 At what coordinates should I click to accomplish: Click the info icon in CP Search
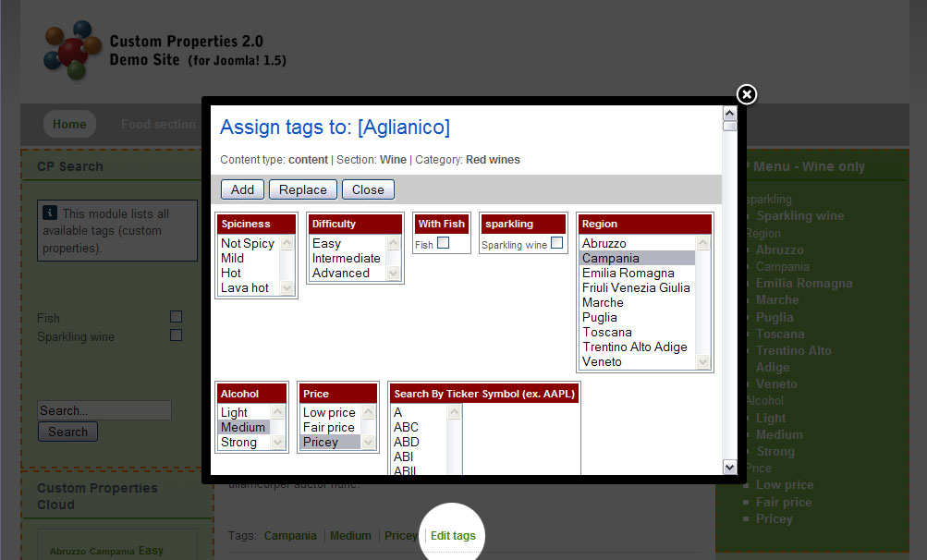click(x=51, y=213)
